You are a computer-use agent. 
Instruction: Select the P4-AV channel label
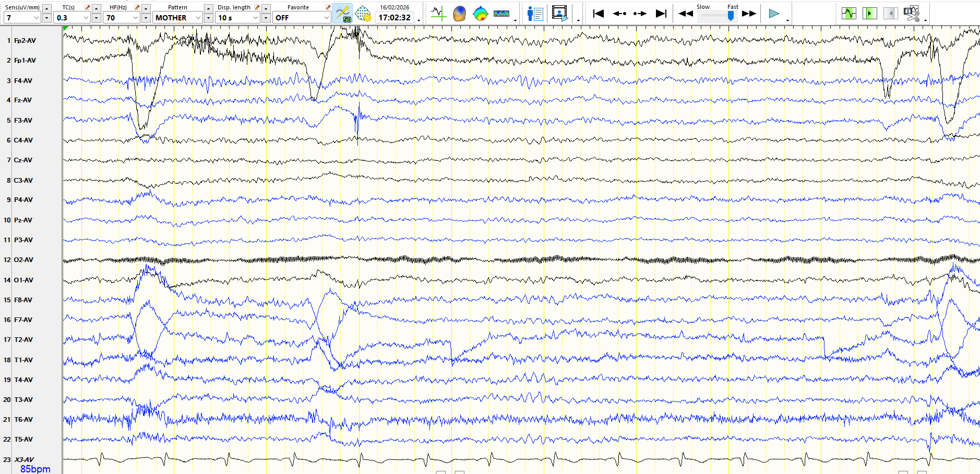[23, 200]
